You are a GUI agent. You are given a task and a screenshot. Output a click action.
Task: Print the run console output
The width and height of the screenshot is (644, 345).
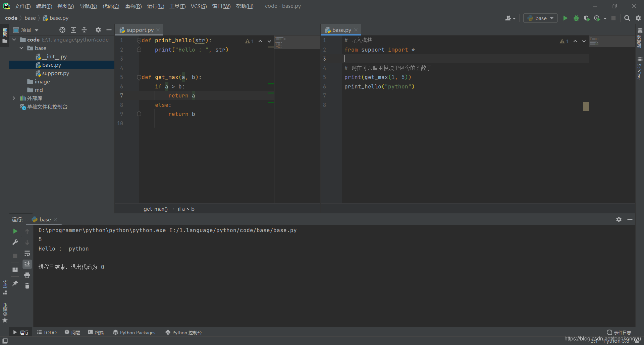tap(27, 275)
